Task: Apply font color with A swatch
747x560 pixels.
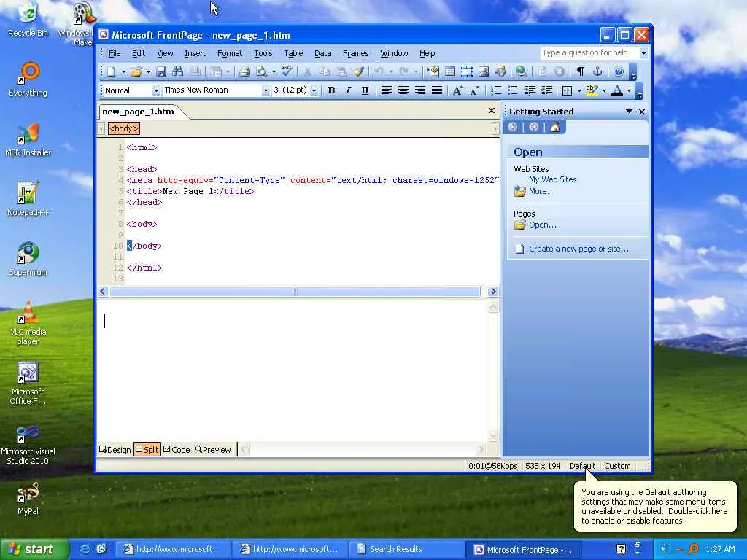Action: tap(617, 90)
